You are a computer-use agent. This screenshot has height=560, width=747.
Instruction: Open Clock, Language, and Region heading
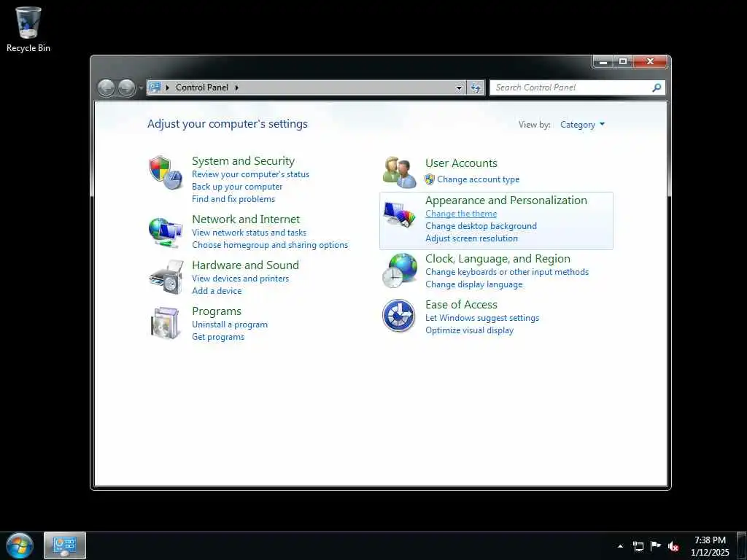[498, 259]
